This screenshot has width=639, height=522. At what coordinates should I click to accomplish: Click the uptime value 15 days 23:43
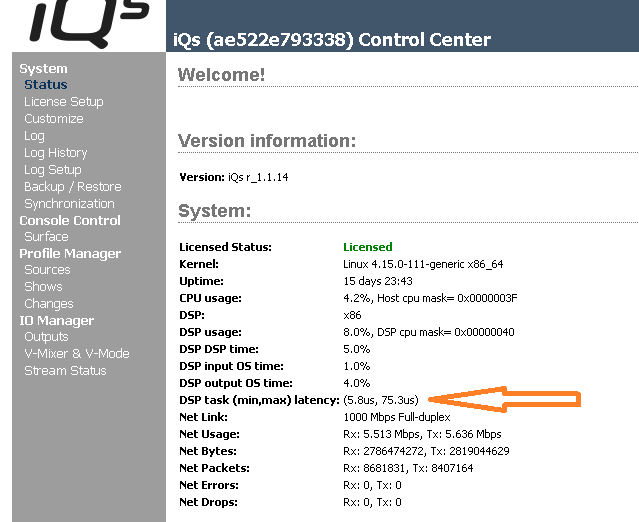[x=378, y=281]
